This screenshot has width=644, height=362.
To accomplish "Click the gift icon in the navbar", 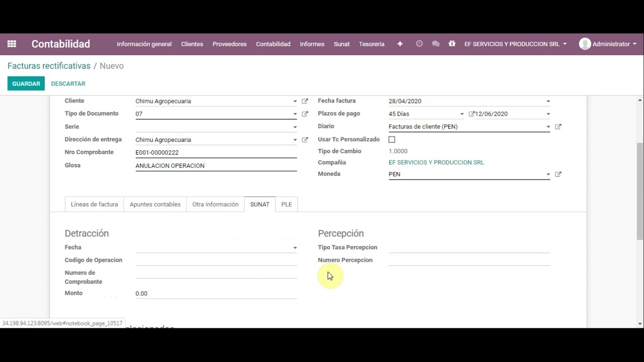I will point(452,44).
